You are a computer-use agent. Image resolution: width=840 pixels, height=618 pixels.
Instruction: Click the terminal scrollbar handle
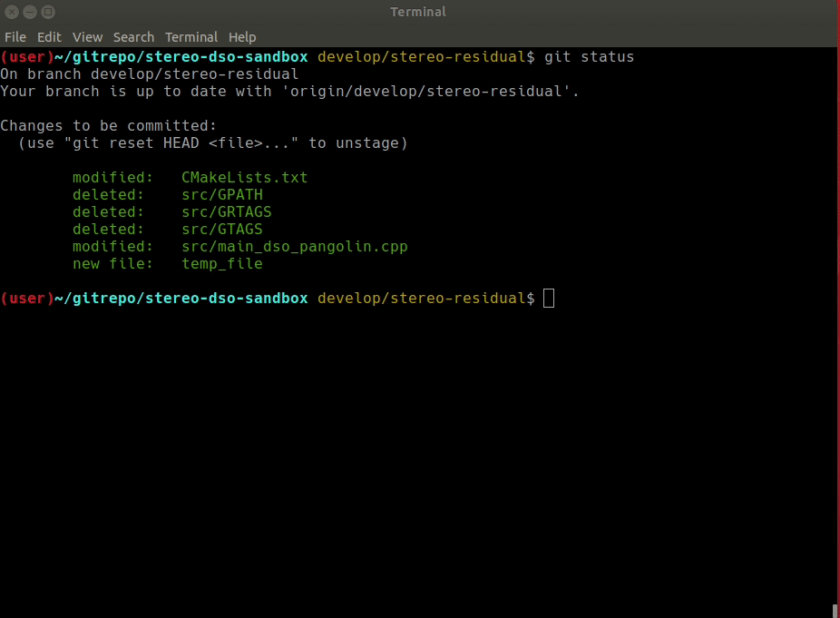click(x=835, y=611)
